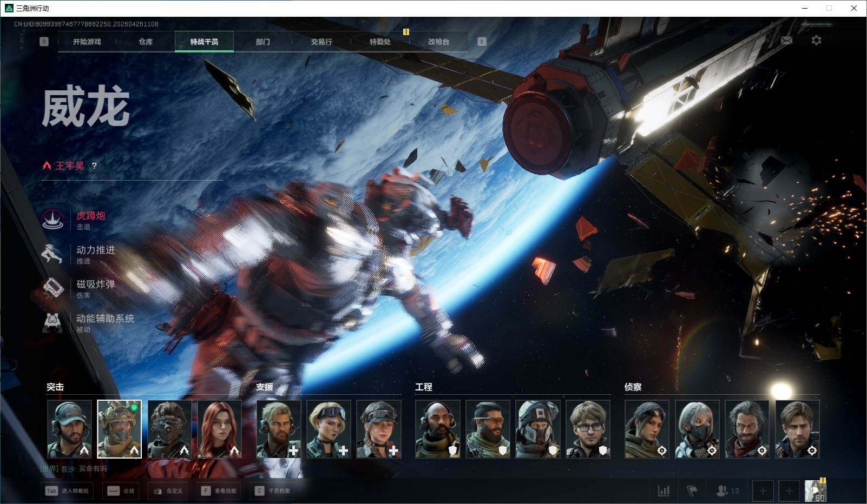Screen dimensions: 867x504
Task: Click the 威龙 operator title
Action: pos(86,108)
